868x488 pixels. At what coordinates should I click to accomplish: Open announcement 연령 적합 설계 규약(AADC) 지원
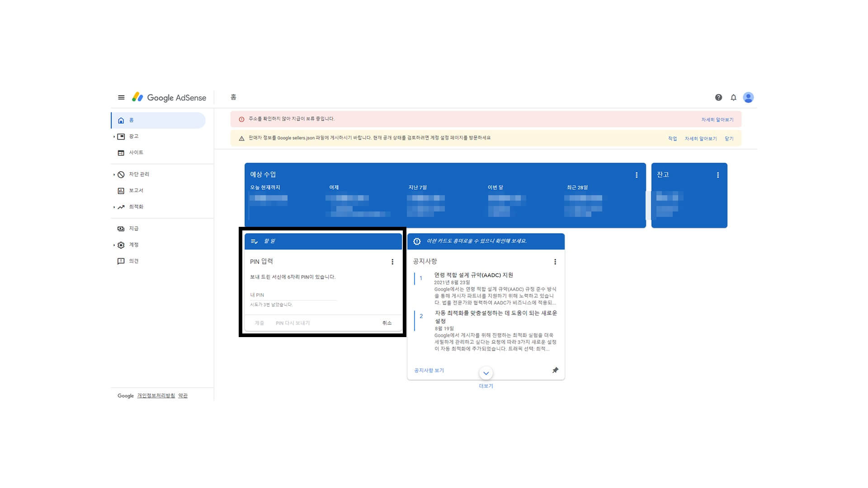[473, 275]
